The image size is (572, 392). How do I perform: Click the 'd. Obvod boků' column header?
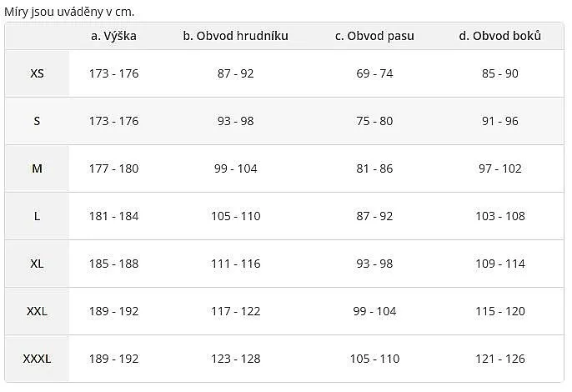500,36
